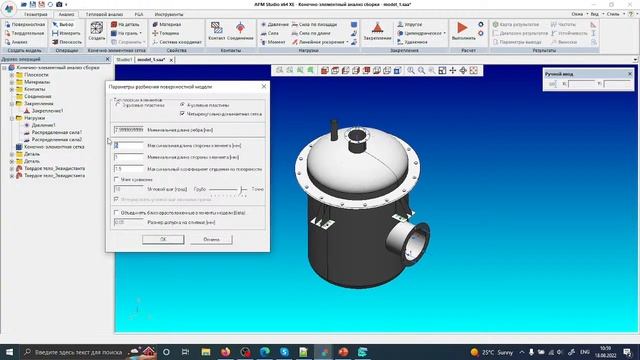This screenshot has width=640, height=360.
Task: Open File Explorer from the taskbar
Action: coord(206,352)
